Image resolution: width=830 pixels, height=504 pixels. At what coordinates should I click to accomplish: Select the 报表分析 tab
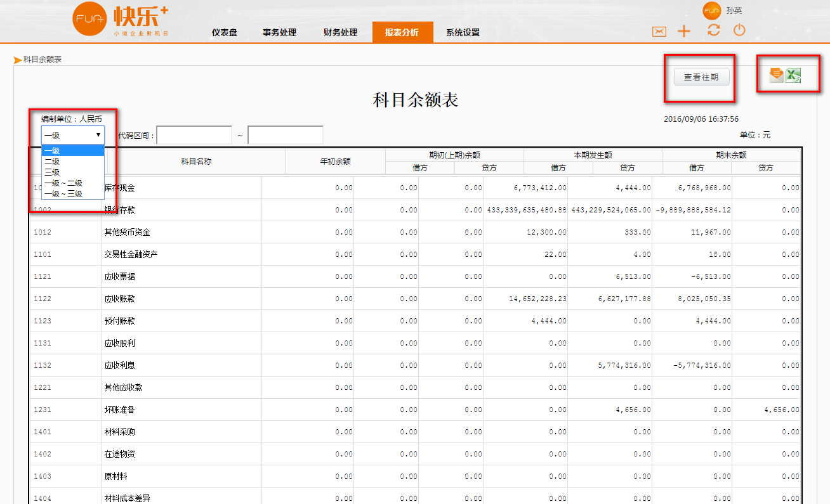click(402, 32)
